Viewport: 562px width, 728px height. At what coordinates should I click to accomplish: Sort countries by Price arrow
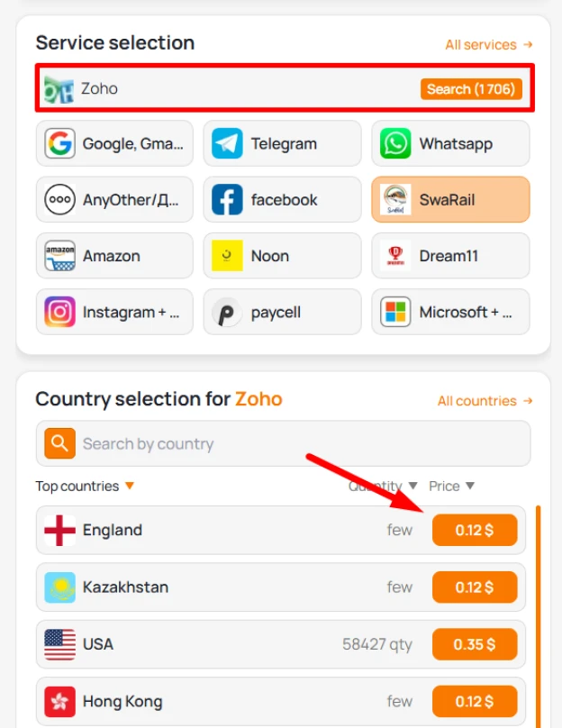click(470, 486)
